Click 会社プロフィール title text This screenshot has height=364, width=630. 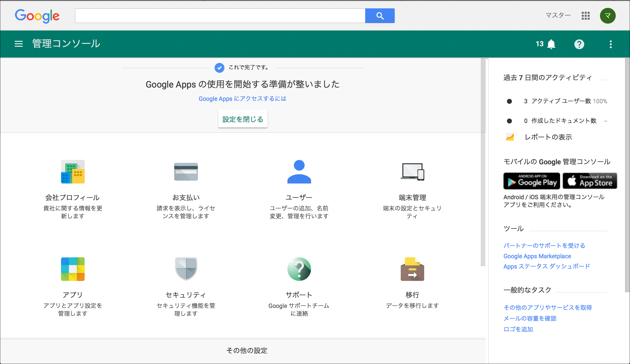coord(73,197)
